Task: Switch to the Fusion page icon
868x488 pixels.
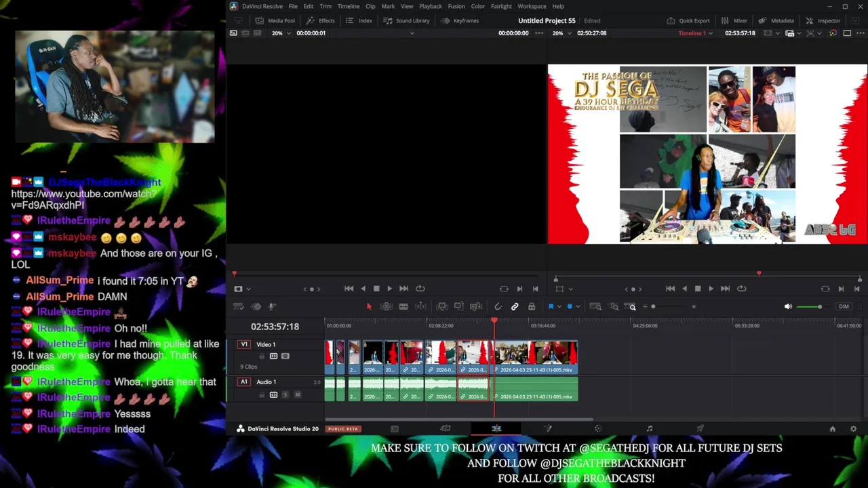Action: (x=547, y=428)
